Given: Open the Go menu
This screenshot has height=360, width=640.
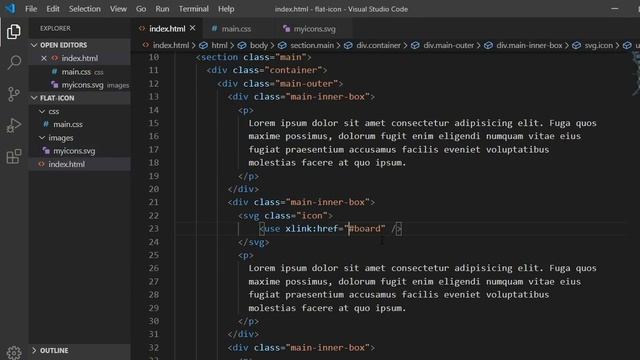Looking at the screenshot, I should point(141,9).
